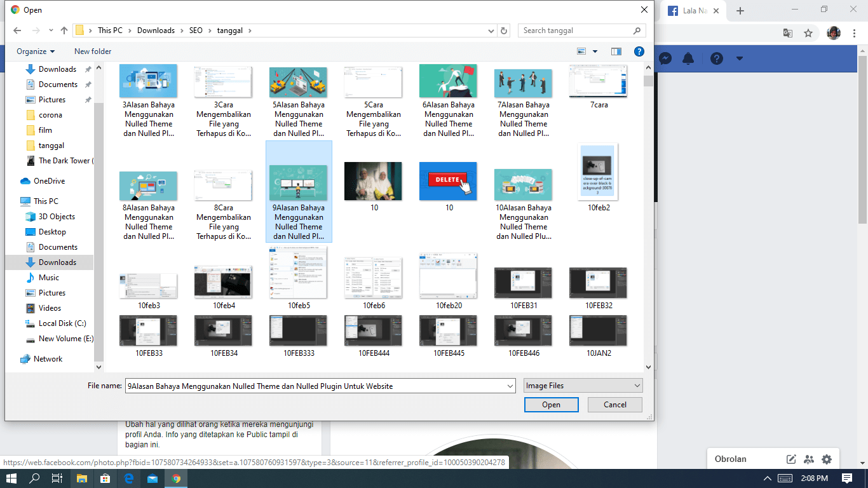Click the Search tanggal field
The image size is (868, 488).
coord(575,30)
